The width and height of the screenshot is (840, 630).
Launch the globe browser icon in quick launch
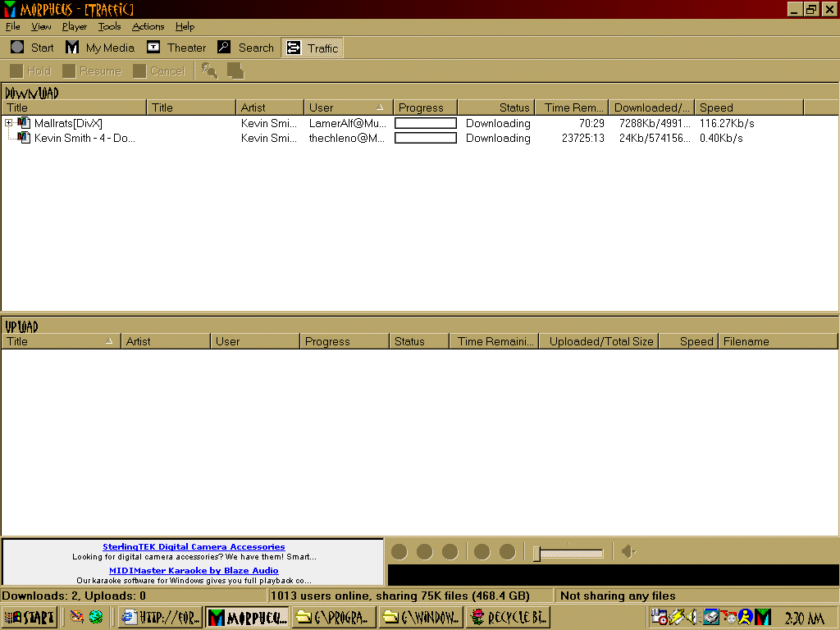click(97, 617)
